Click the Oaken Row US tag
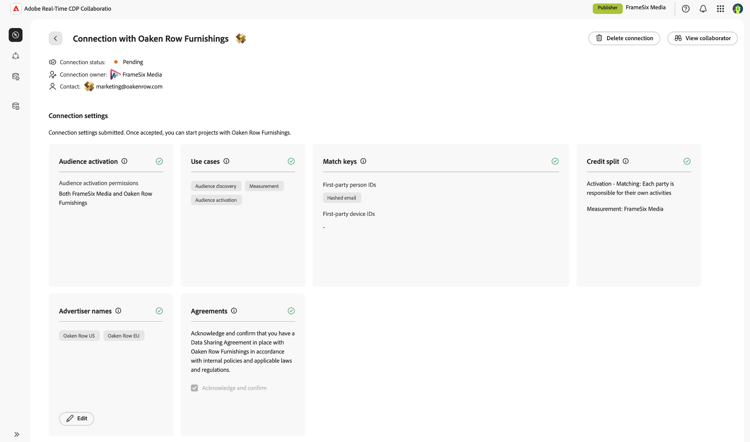This screenshot has height=442, width=750. [x=79, y=336]
